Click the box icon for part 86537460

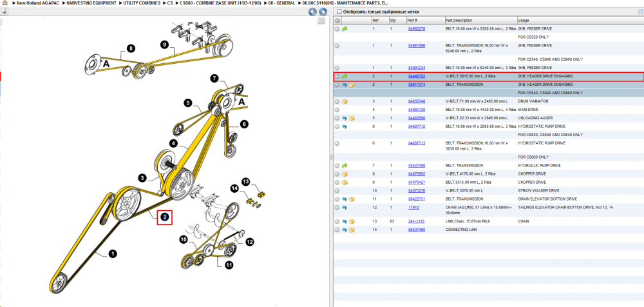click(x=352, y=230)
